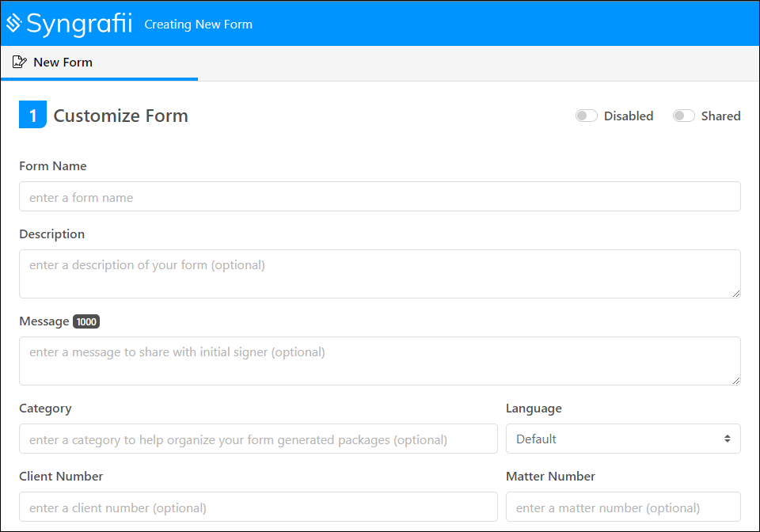The image size is (760, 532).
Task: Click the Client Number input box
Action: (x=258, y=507)
